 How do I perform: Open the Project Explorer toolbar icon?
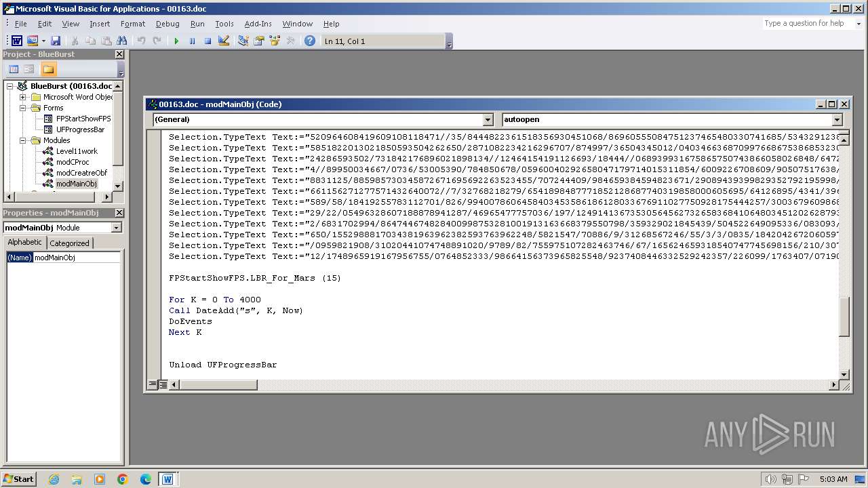243,41
